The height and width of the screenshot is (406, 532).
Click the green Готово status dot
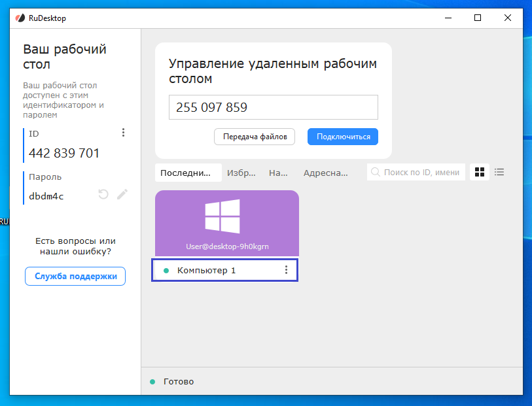(152, 382)
